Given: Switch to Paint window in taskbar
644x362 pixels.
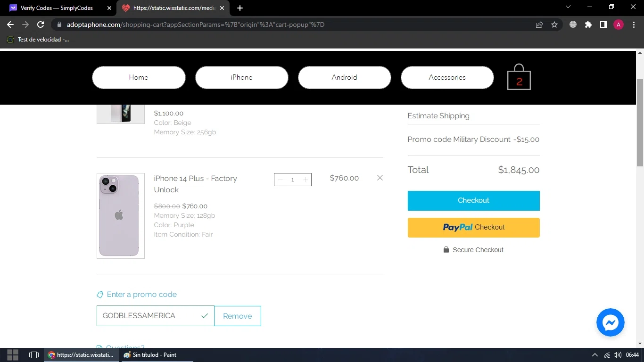Looking at the screenshot, I should (157, 355).
